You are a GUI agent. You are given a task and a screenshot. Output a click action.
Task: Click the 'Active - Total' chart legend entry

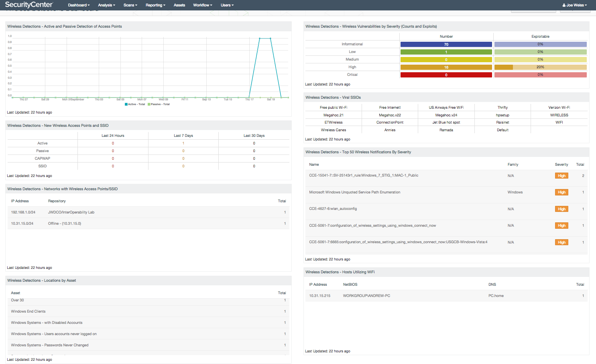(x=135, y=104)
